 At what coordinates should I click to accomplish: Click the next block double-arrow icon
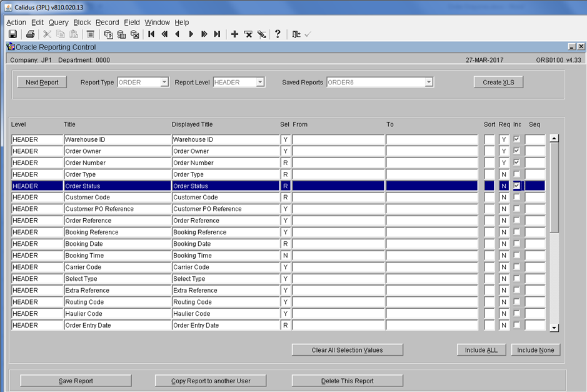tap(204, 34)
